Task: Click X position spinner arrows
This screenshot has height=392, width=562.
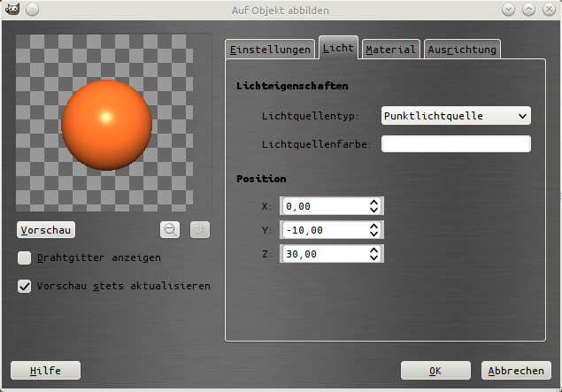Action: click(373, 206)
